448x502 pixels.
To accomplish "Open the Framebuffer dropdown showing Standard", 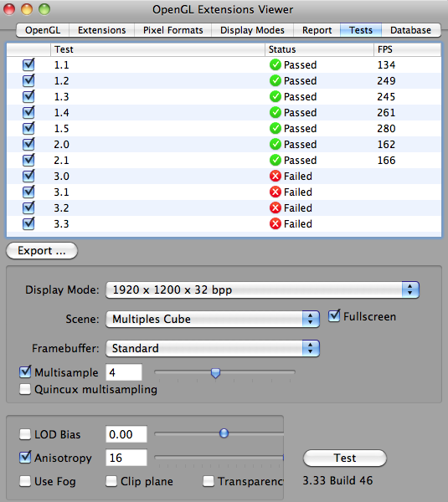I will (x=213, y=348).
